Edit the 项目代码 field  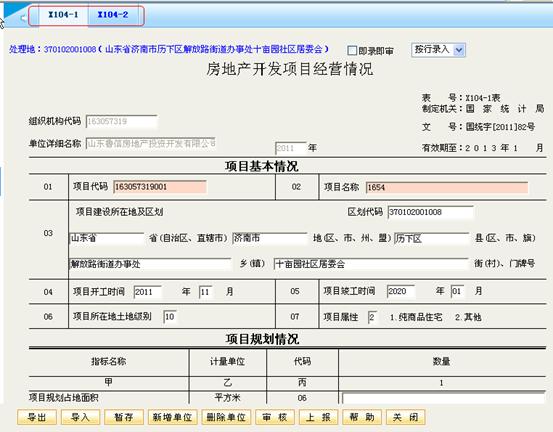(x=160, y=187)
